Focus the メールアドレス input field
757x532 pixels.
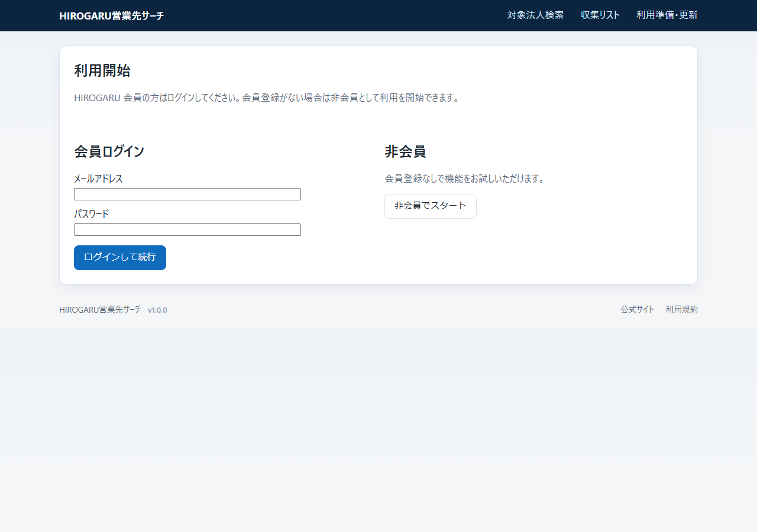click(187, 194)
